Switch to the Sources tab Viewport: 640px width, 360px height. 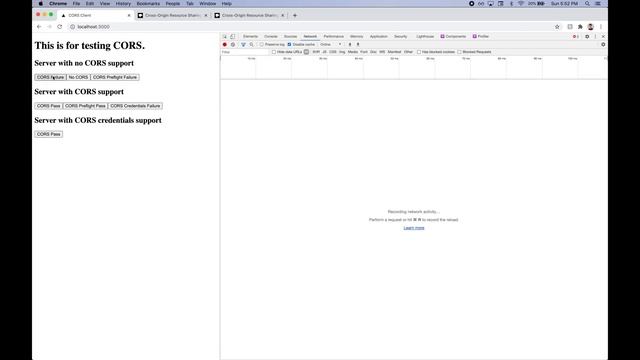(291, 36)
